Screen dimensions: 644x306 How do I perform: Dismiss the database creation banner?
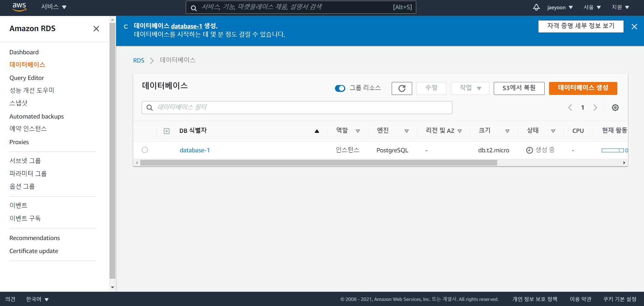tap(634, 27)
